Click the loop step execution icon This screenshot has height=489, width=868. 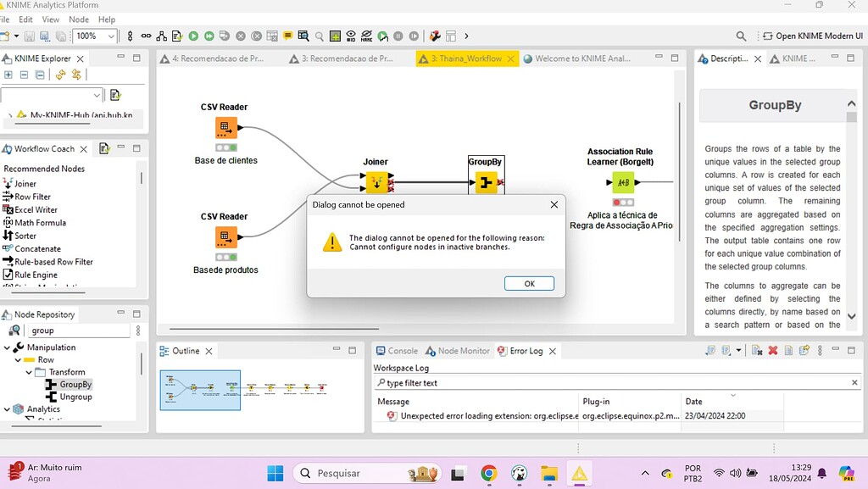tap(382, 36)
